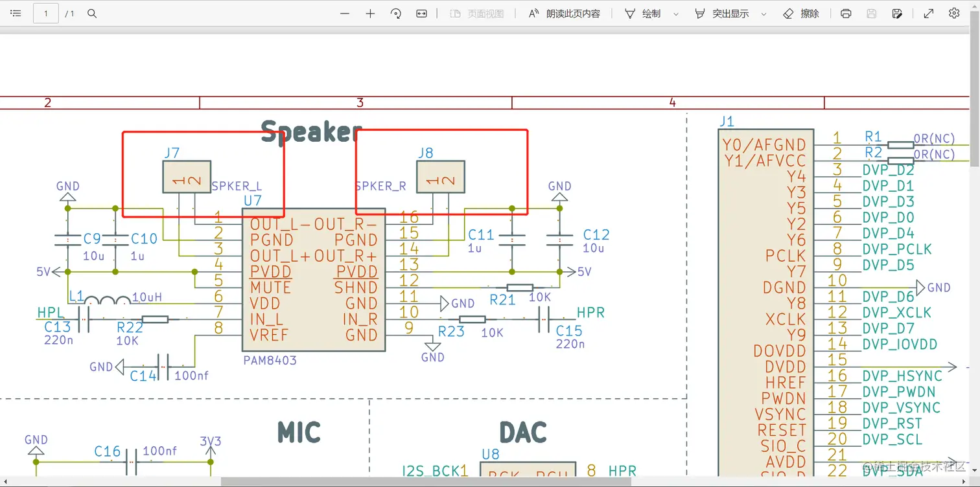Open the 页面视图 page view option
This screenshot has width=980, height=487.
tap(477, 14)
